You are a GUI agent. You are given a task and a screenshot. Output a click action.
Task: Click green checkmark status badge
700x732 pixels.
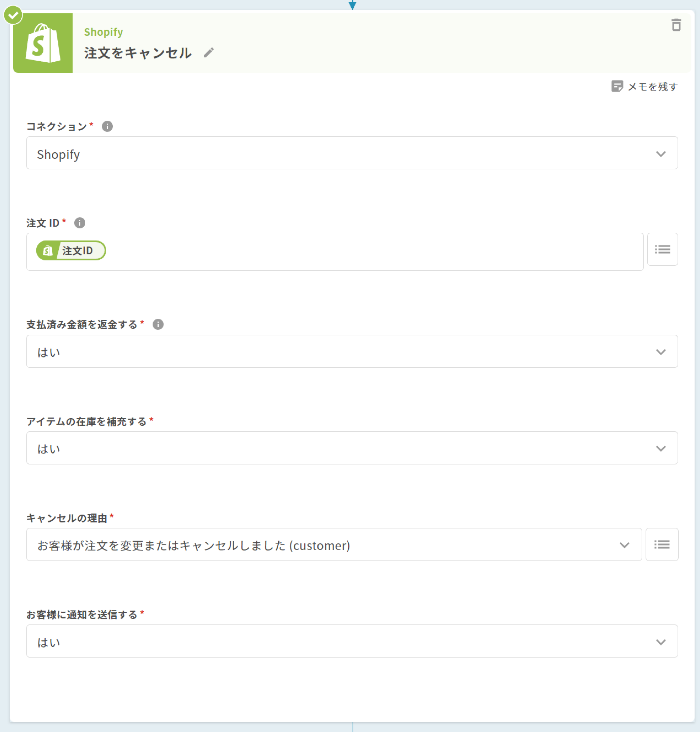coord(13,15)
